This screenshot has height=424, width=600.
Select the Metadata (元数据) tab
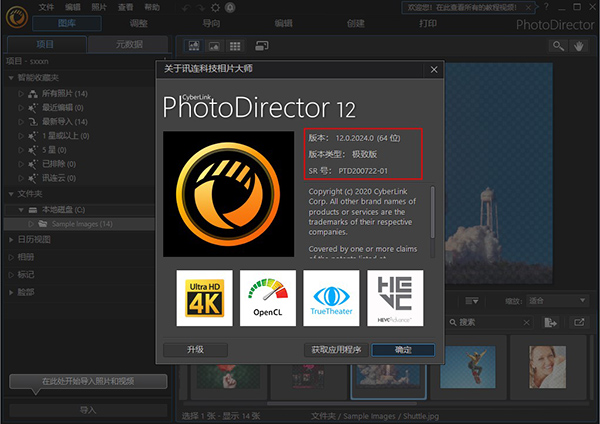(129, 44)
